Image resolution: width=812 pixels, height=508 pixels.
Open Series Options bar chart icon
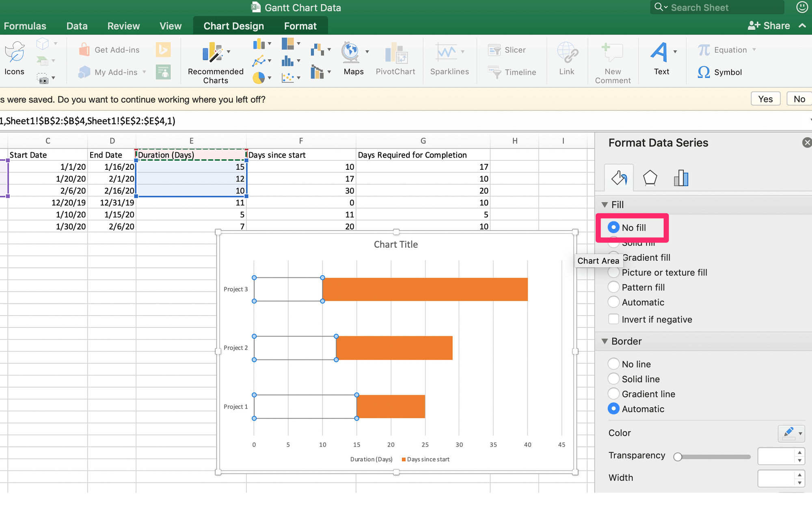pos(681,178)
